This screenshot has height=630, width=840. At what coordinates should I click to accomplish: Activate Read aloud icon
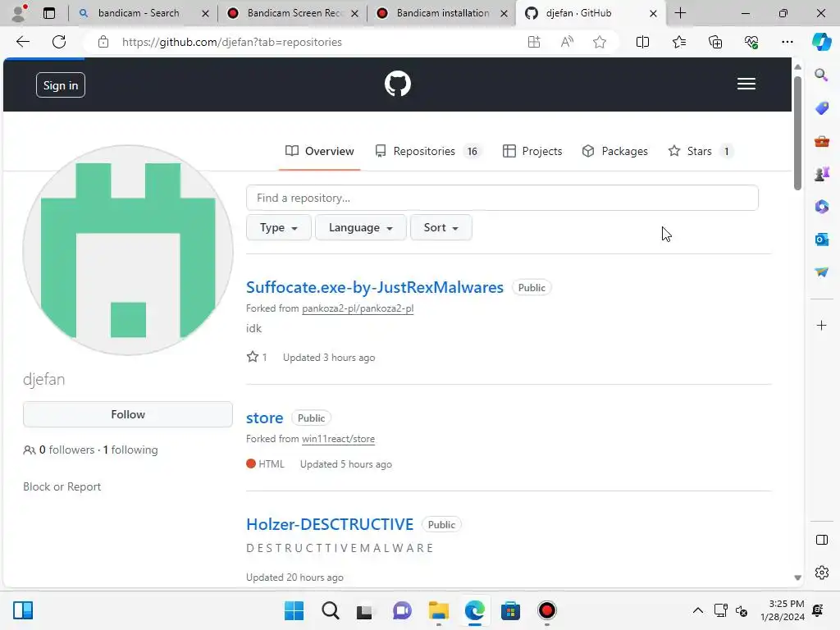[567, 42]
